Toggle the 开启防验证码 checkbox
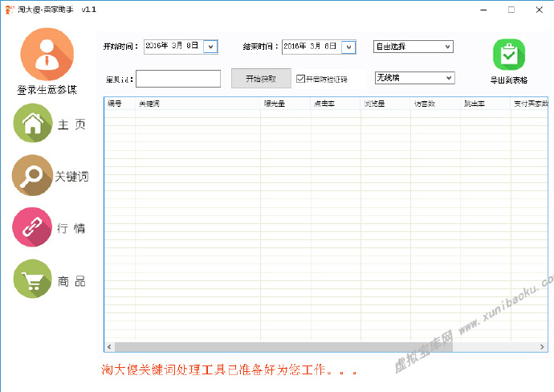This screenshot has height=392, width=554. [300, 79]
